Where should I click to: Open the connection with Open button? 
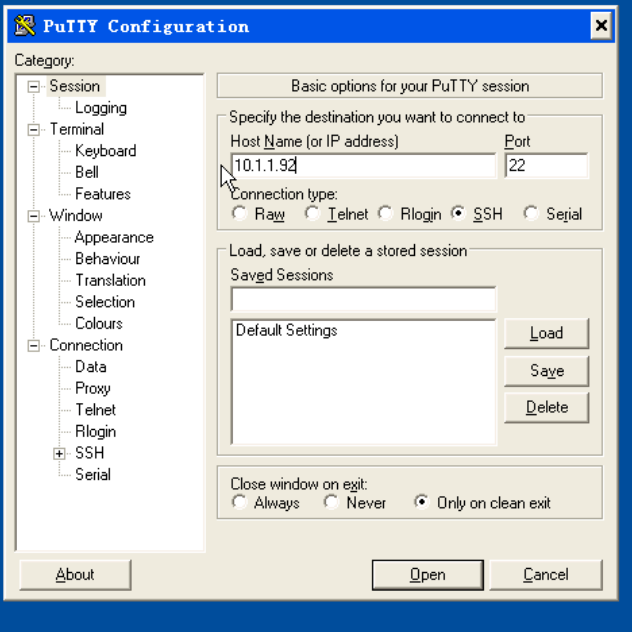pos(428,575)
